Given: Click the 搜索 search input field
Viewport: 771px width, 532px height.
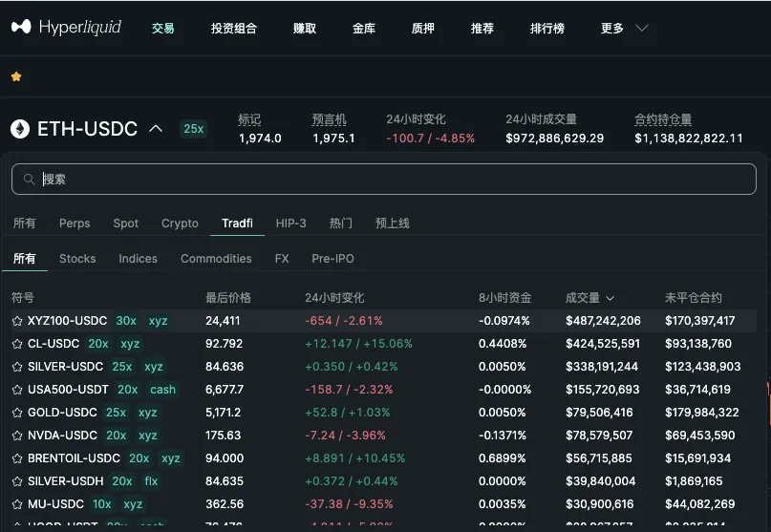Looking at the screenshot, I should pos(384,179).
